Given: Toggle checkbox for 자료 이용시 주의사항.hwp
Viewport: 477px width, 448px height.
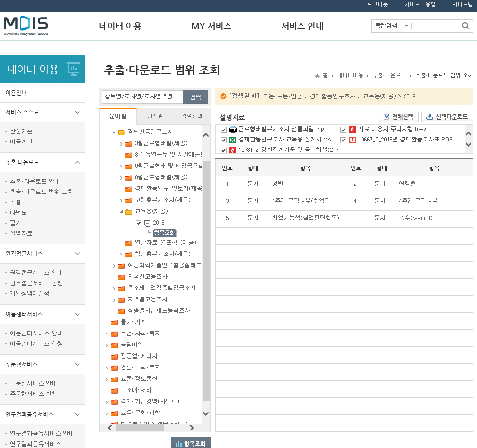Looking at the screenshot, I should [344, 130].
